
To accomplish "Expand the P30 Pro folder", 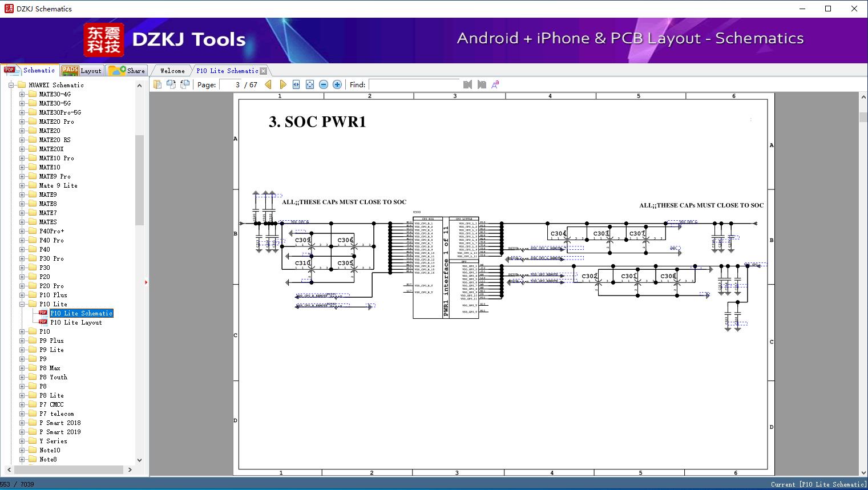I will click(22, 258).
